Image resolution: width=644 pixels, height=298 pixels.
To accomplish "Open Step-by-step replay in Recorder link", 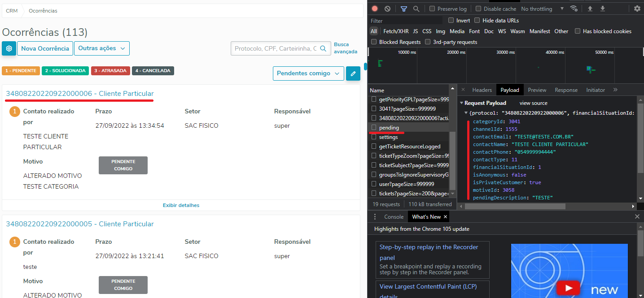I will (x=429, y=252).
